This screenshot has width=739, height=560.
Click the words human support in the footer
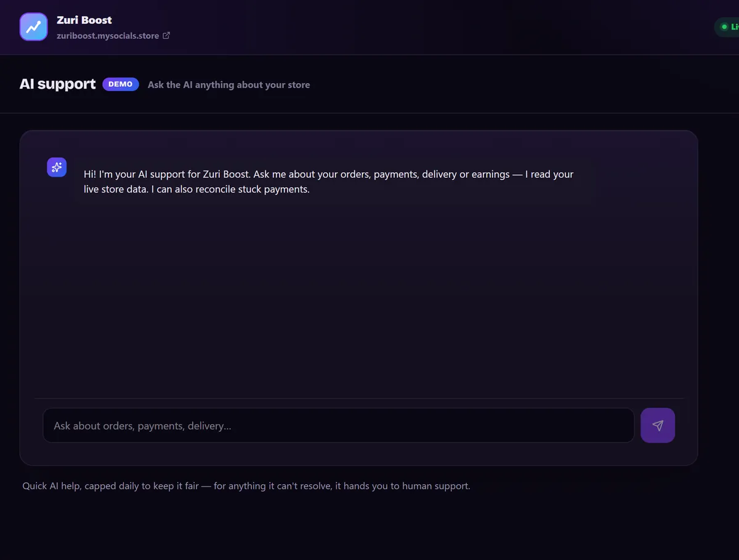pyautogui.click(x=436, y=486)
